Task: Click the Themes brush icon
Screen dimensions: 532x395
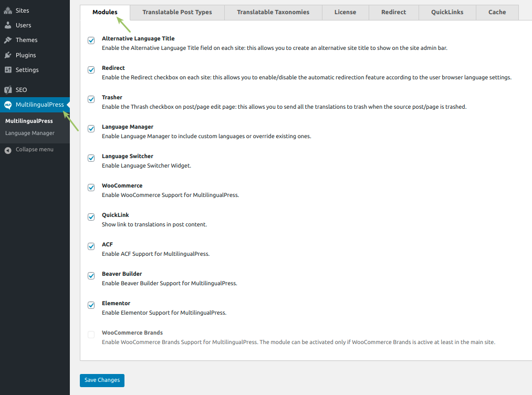Action: coord(8,40)
